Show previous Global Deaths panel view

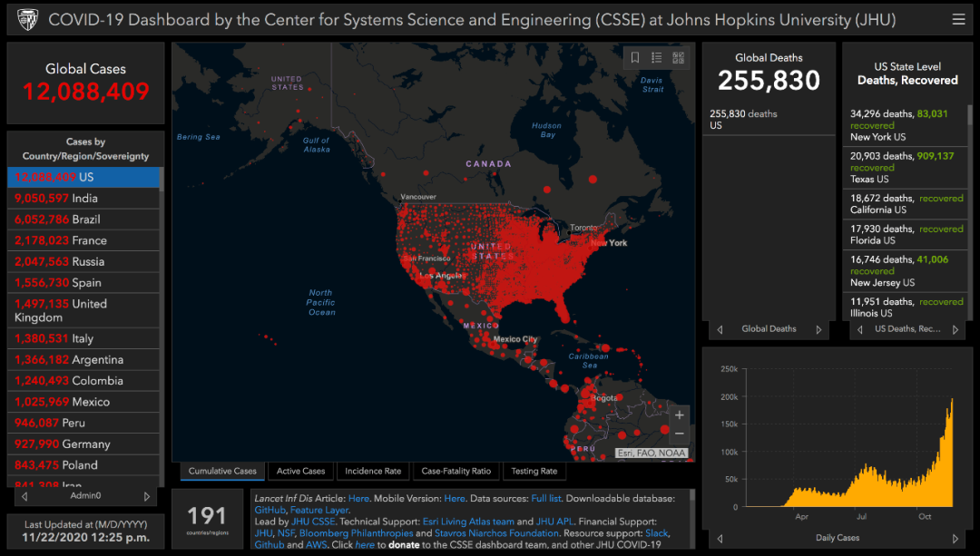(720, 329)
